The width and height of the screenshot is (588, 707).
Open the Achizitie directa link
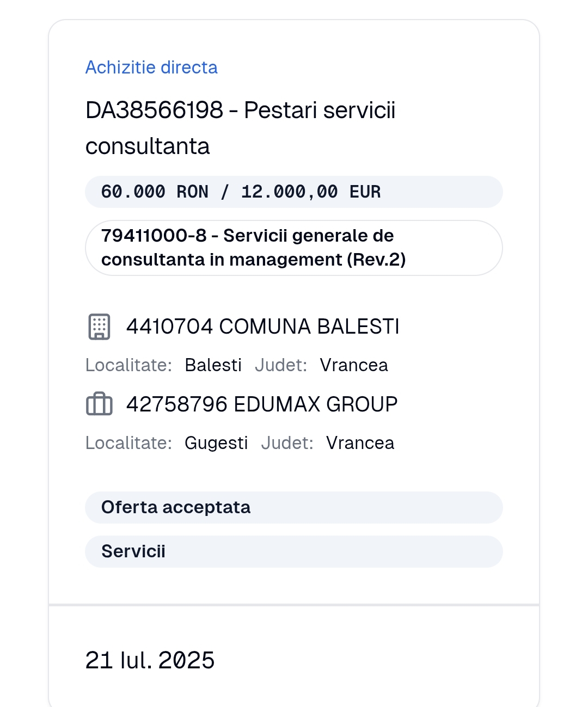(151, 67)
